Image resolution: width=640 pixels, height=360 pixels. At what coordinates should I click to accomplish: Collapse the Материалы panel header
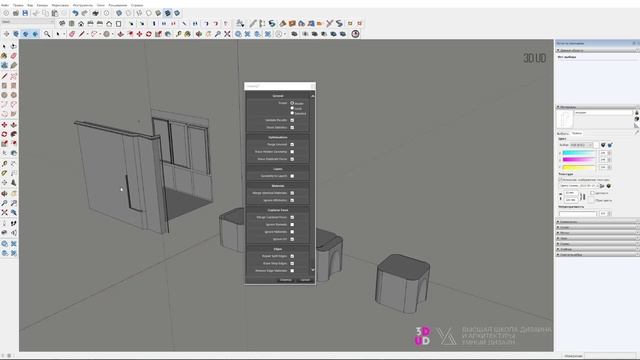click(x=597, y=107)
